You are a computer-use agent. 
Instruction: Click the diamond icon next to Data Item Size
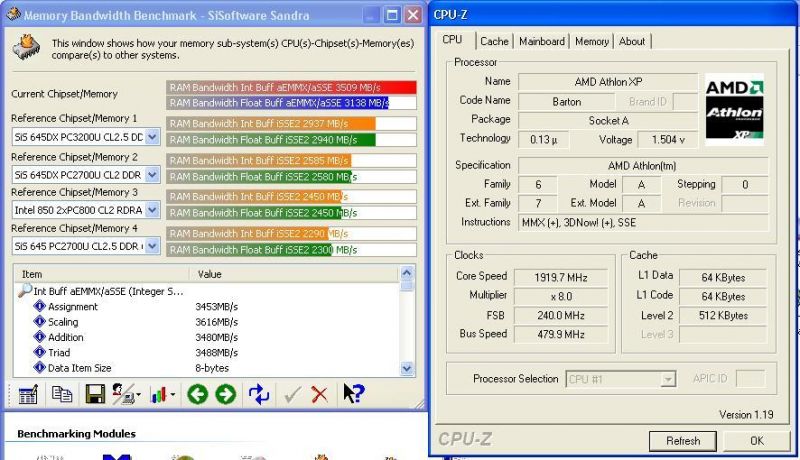click(39, 367)
